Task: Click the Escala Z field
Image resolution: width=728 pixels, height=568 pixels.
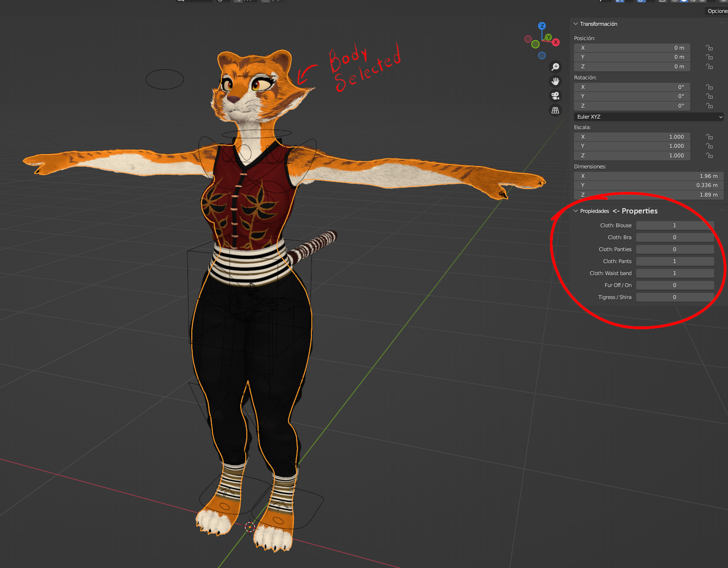Action: [632, 156]
